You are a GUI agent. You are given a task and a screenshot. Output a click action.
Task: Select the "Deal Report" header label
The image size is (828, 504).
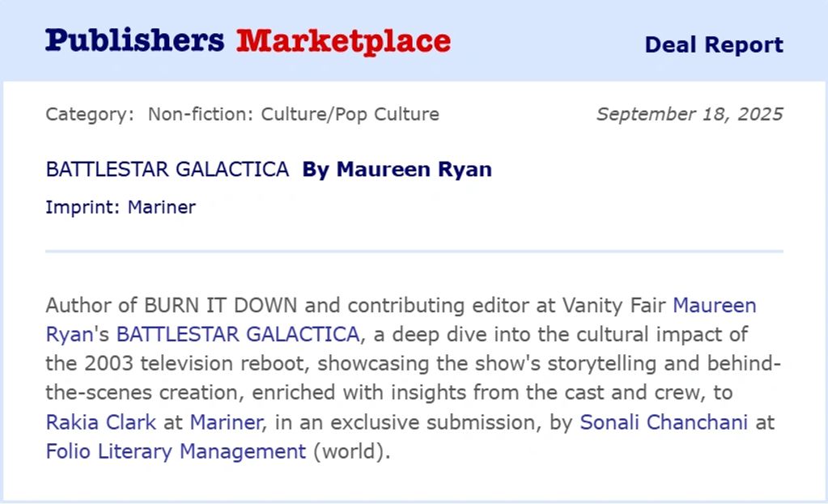[x=713, y=44]
